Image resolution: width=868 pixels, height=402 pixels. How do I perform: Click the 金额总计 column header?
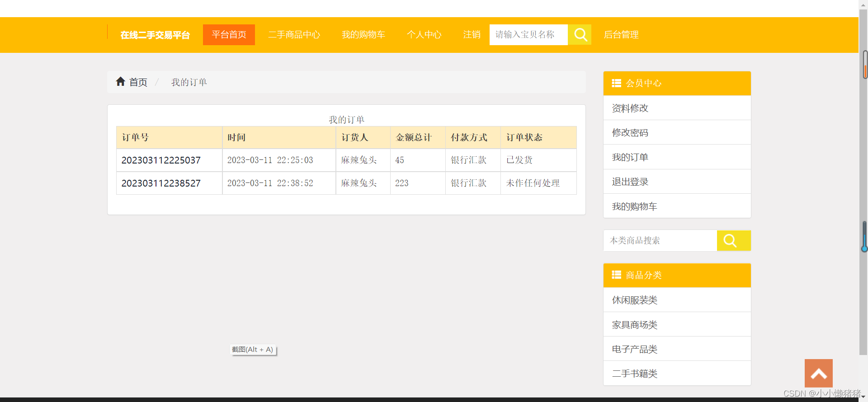(418, 137)
